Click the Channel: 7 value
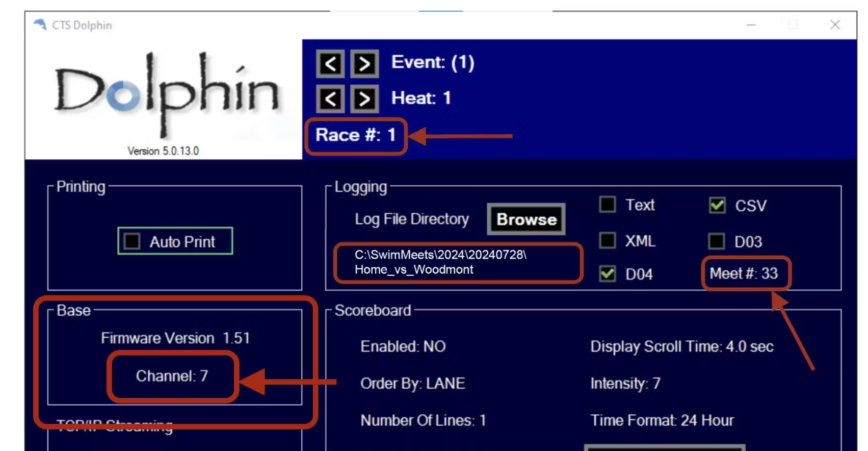868x451 pixels. click(172, 376)
